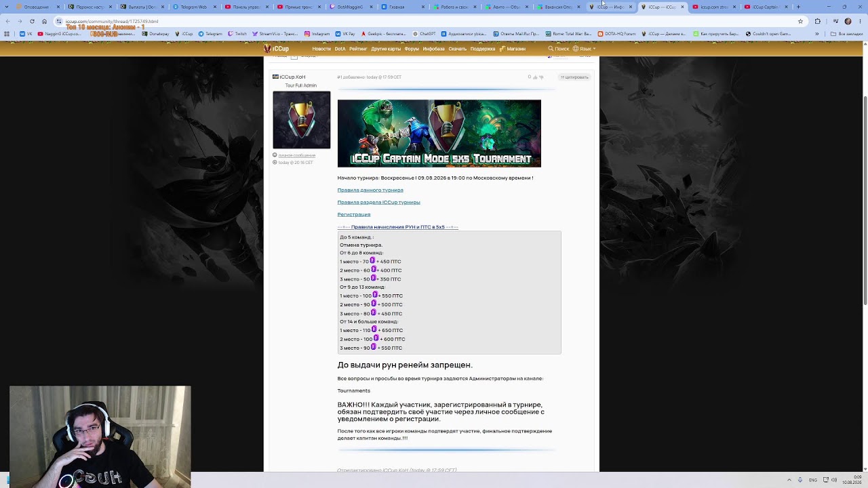Click the Поиск search button
The height and width of the screenshot is (488, 868).
pos(559,49)
